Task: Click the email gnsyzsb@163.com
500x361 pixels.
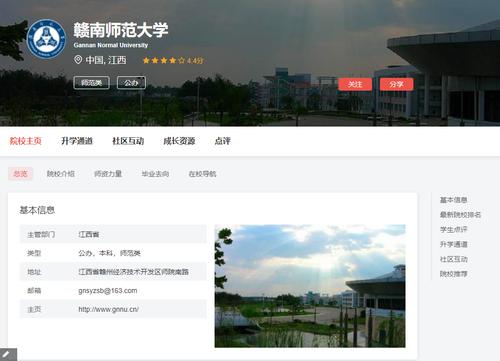Action: click(x=108, y=291)
